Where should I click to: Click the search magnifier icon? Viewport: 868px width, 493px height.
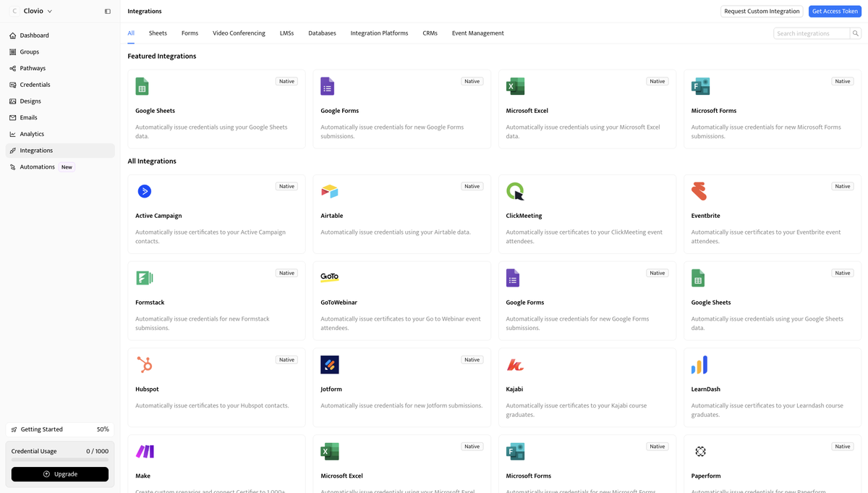[855, 33]
